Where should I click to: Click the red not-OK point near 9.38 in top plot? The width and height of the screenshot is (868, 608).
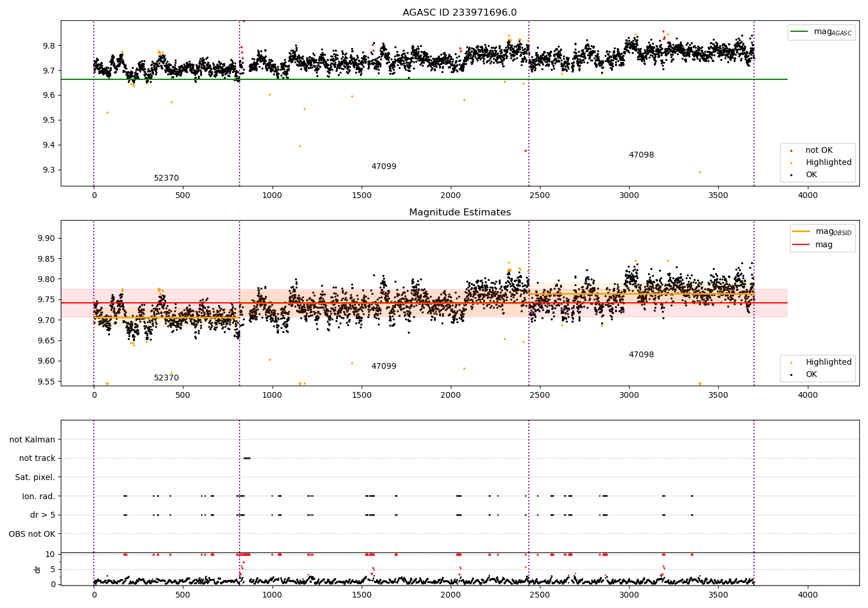pos(525,151)
